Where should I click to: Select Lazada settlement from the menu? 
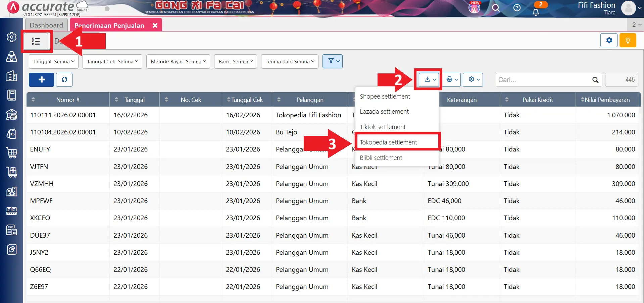pos(384,111)
